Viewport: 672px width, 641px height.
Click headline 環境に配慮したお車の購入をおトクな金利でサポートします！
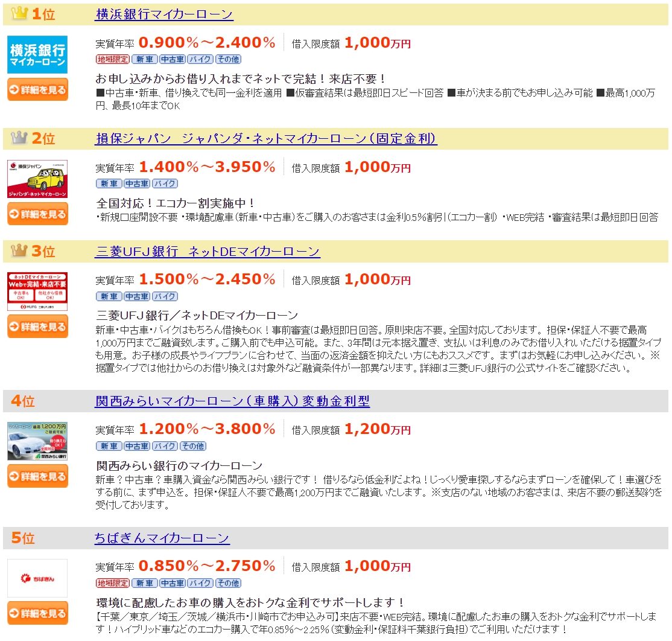251,602
